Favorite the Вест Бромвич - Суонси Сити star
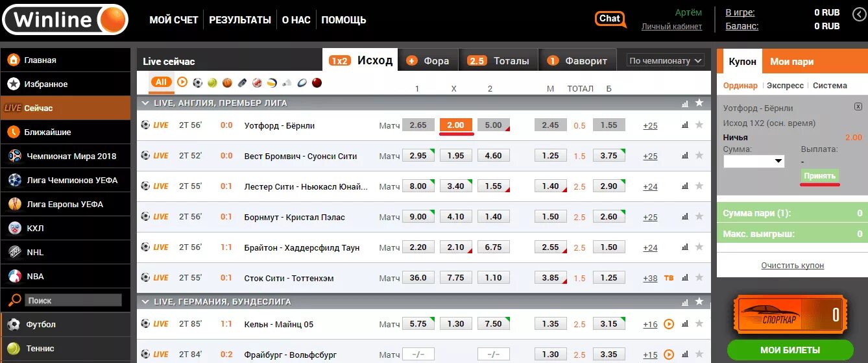The height and width of the screenshot is (363, 868). (699, 155)
